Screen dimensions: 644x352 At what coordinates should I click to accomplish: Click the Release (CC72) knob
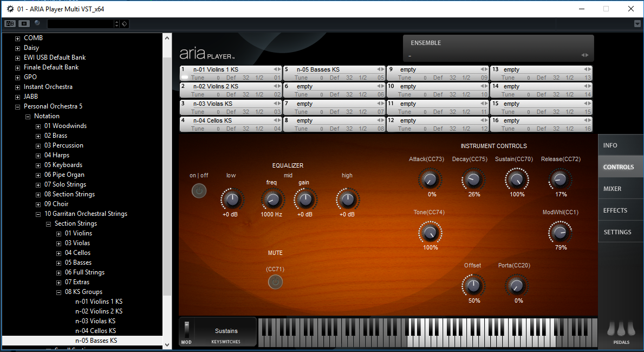(560, 178)
